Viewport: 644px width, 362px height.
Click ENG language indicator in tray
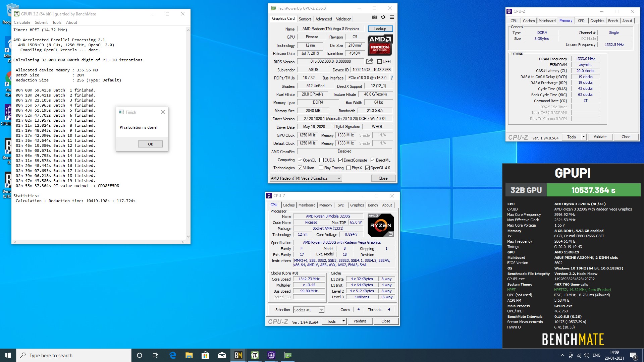coord(596,355)
